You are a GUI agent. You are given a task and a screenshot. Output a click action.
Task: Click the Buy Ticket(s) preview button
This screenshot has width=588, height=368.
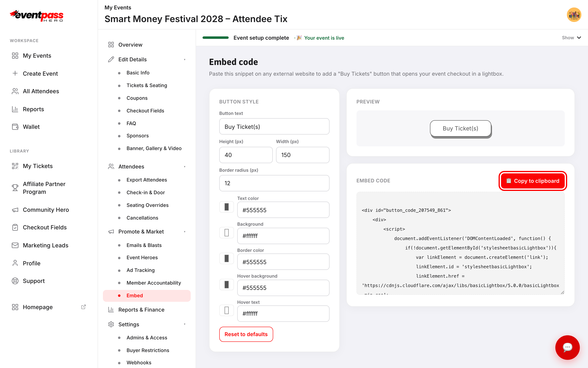click(x=460, y=128)
